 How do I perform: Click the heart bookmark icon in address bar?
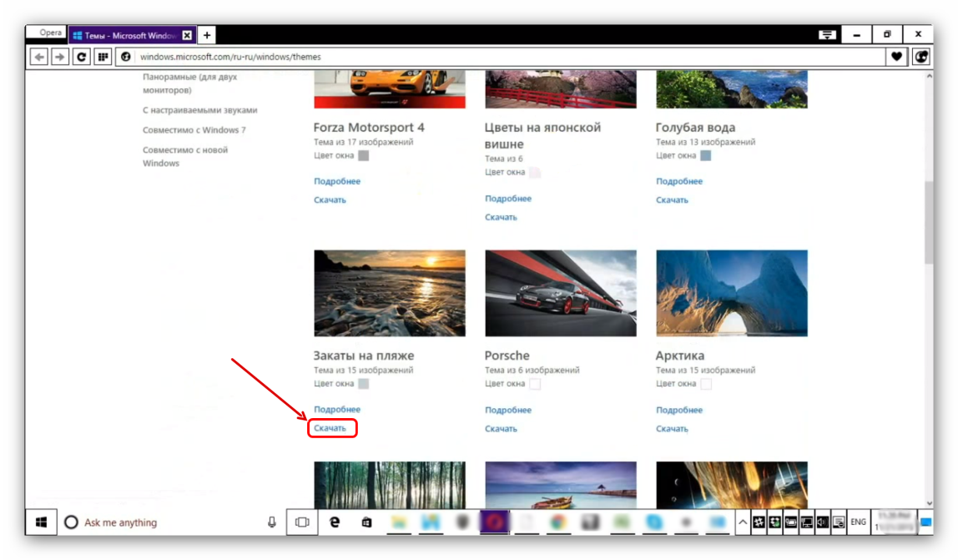point(897,57)
